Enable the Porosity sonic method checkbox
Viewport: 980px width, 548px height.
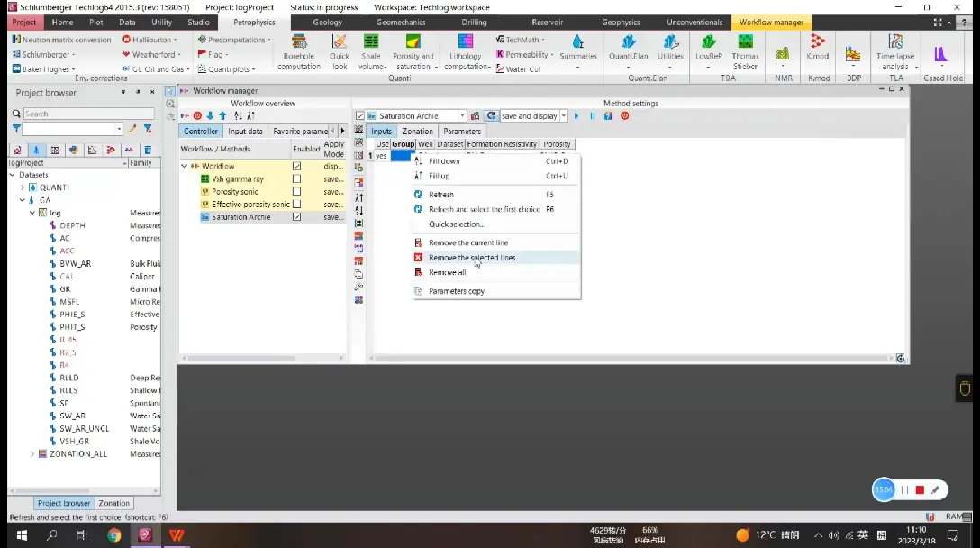[297, 191]
